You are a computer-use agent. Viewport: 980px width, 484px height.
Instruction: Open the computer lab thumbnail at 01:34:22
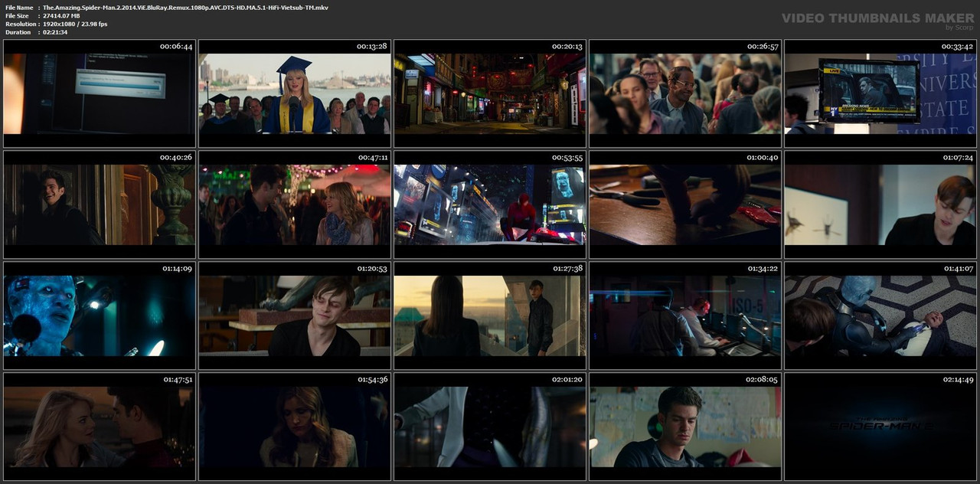pos(685,316)
